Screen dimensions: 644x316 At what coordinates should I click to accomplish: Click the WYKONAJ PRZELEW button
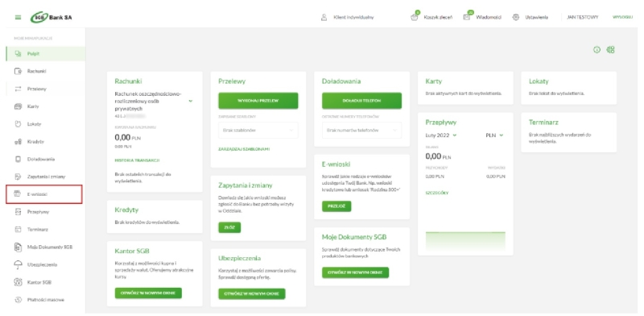(258, 101)
